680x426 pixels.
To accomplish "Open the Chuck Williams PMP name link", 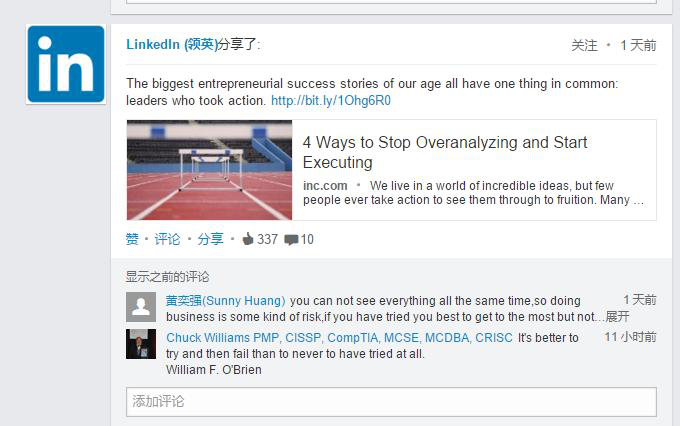I will (339, 338).
